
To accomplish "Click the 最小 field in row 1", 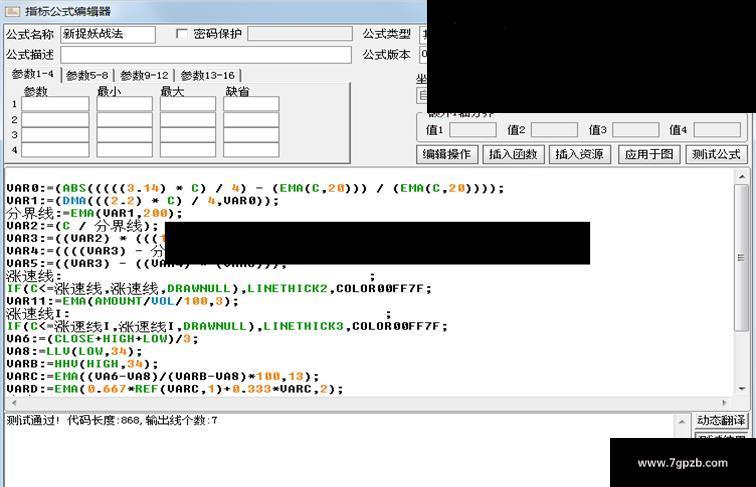I will (124, 104).
